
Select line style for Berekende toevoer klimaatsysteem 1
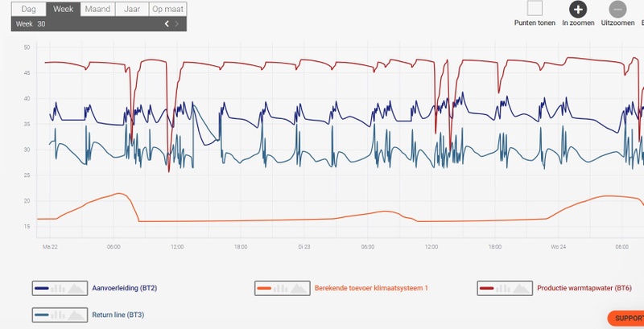click(x=264, y=289)
